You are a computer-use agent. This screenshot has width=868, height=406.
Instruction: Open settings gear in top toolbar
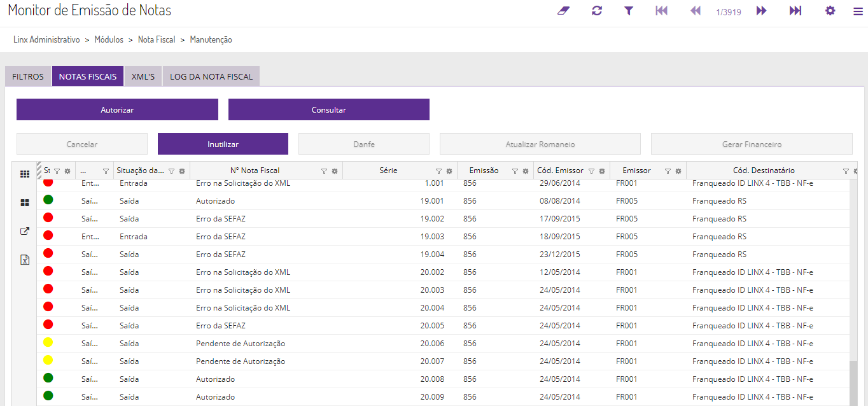point(830,11)
